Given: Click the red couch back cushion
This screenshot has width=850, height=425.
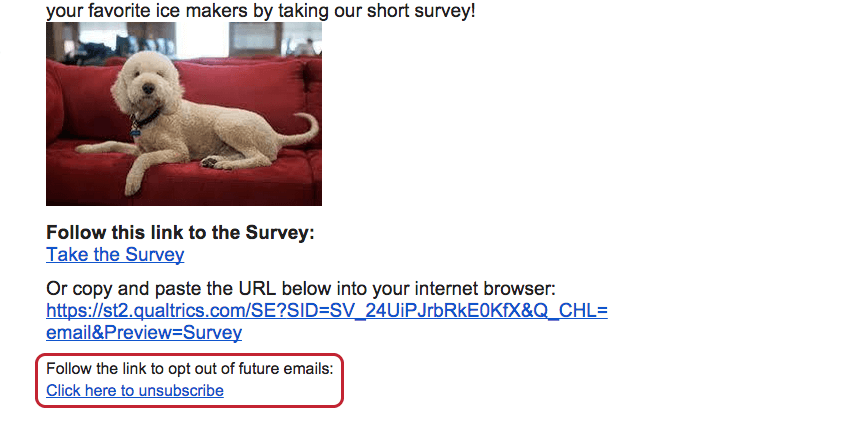Looking at the screenshot, I should click(239, 87).
